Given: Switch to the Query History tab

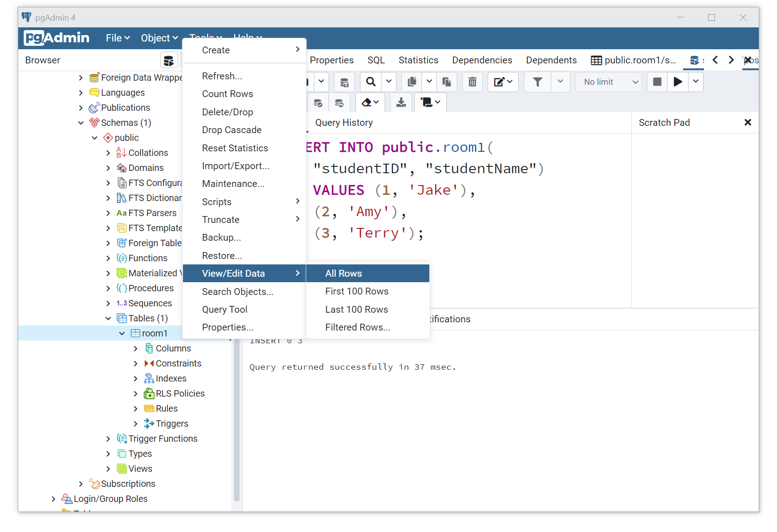Looking at the screenshot, I should click(x=344, y=123).
